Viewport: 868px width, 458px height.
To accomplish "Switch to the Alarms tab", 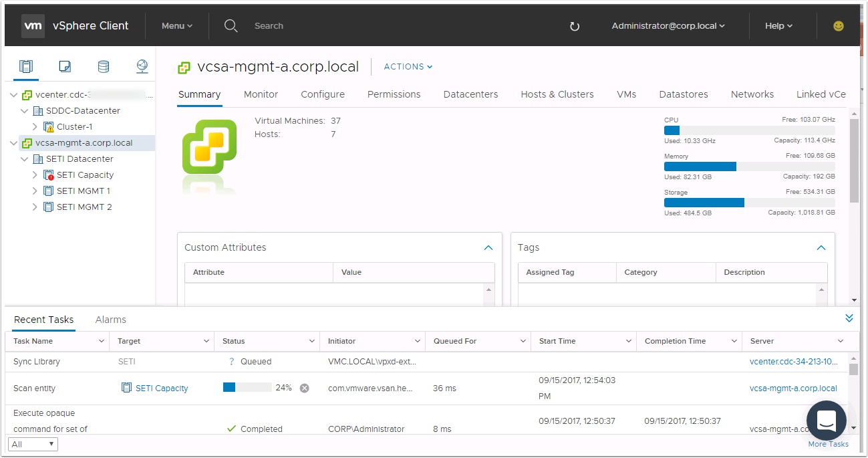I will point(111,320).
